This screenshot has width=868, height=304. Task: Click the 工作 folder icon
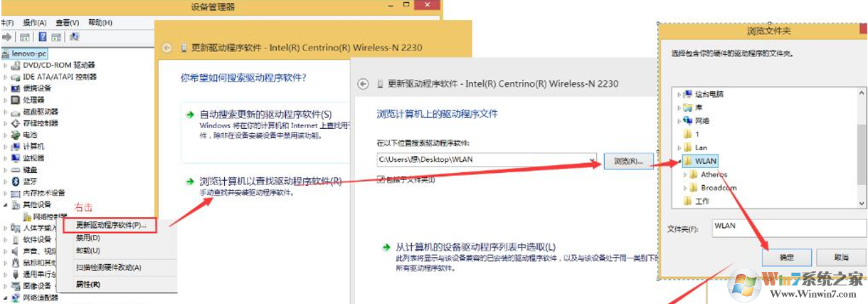687,201
